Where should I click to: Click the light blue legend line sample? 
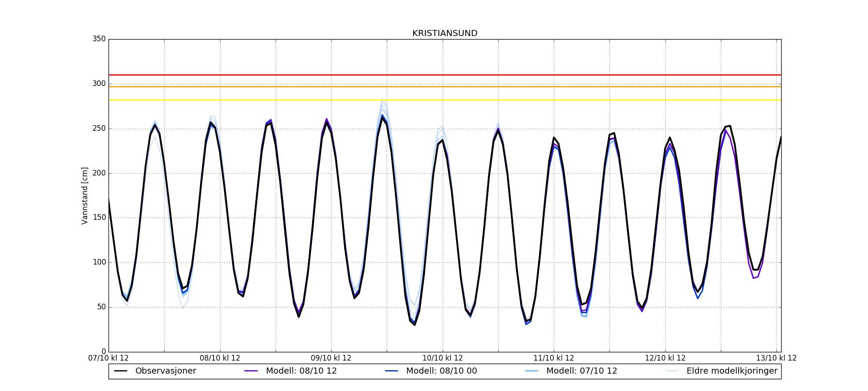532,371
